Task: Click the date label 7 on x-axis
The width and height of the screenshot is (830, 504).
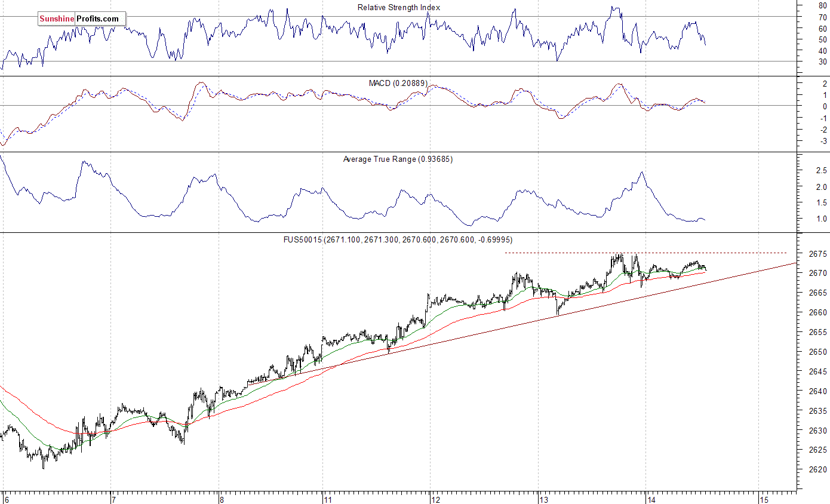Action: click(113, 499)
